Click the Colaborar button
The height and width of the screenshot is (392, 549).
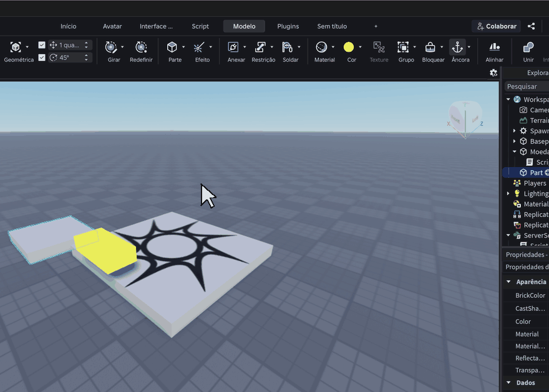[x=497, y=26]
